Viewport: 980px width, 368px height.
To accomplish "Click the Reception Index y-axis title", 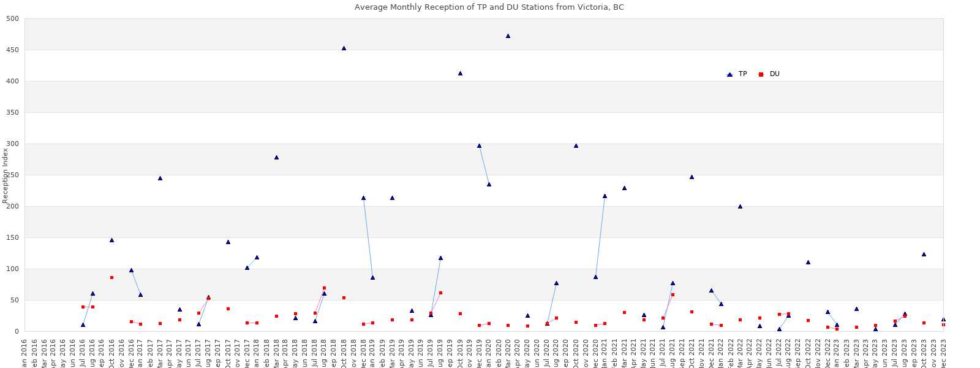I will [6, 175].
